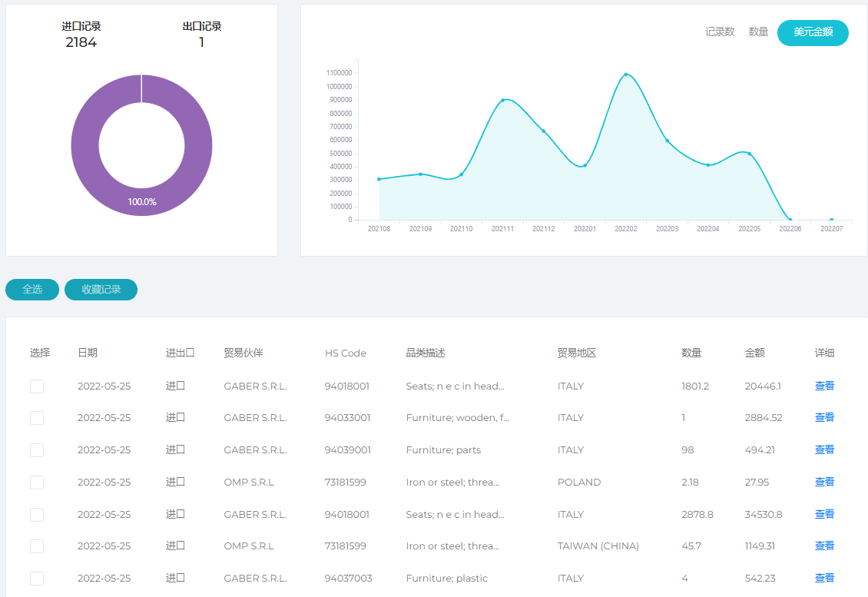Switch chart to 记录数 tab
Image resolution: width=868 pixels, height=597 pixels.
[x=720, y=32]
